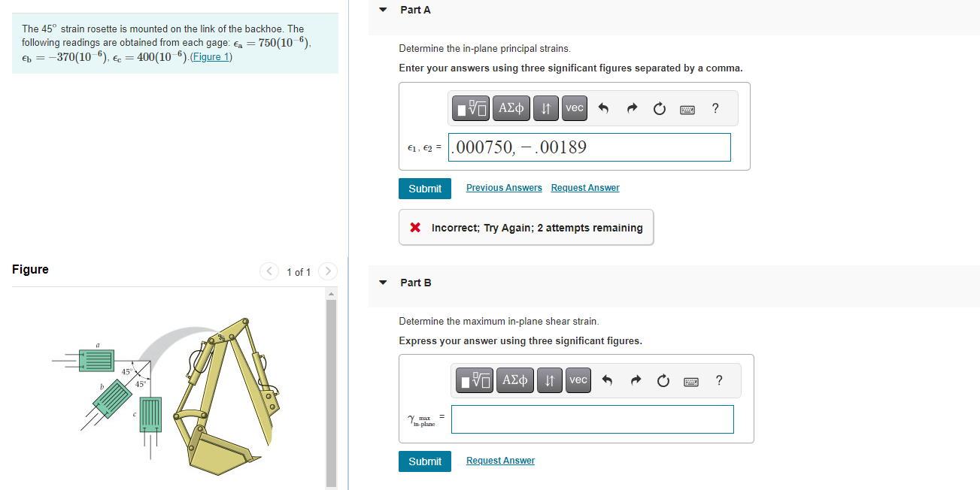
Task: Open the on-screen keyboard shortcuts icon in Part A
Action: pos(687,108)
